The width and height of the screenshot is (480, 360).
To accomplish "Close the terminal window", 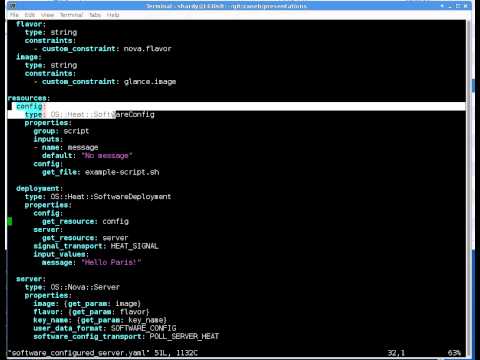I will tap(466, 6).
